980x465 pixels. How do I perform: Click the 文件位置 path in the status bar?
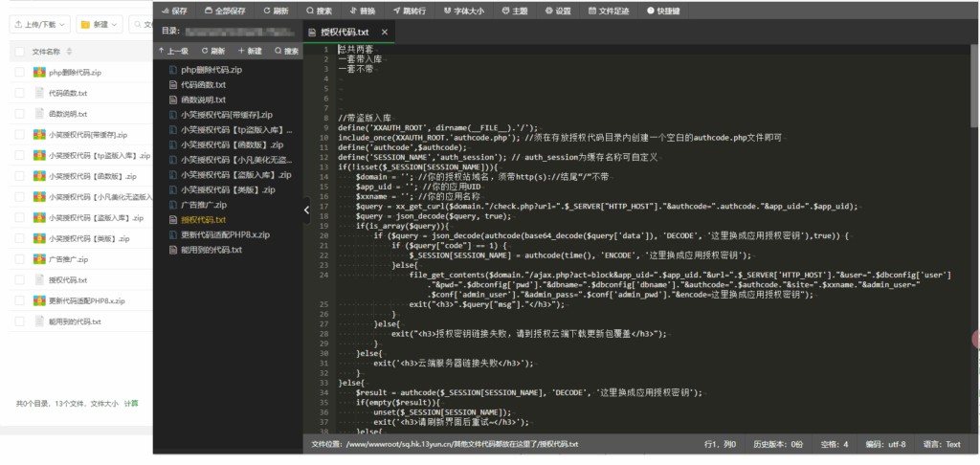(444, 444)
